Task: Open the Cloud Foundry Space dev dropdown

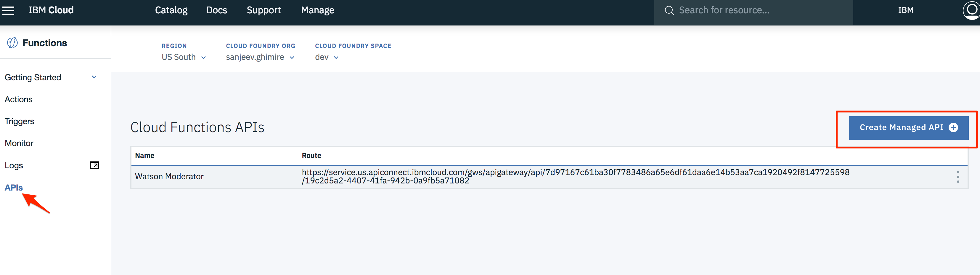Action: (x=327, y=57)
